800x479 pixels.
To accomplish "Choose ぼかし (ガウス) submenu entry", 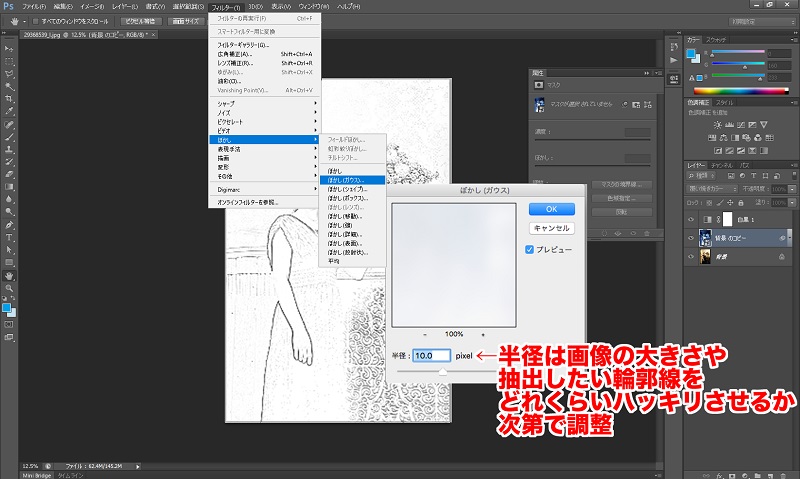I will [352, 180].
